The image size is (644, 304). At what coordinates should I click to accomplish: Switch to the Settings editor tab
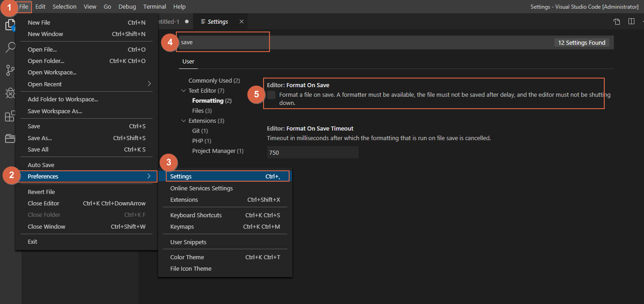point(218,21)
